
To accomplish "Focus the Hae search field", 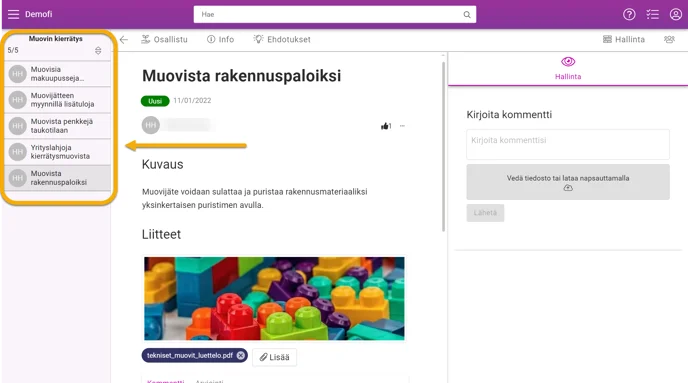I will [x=334, y=14].
